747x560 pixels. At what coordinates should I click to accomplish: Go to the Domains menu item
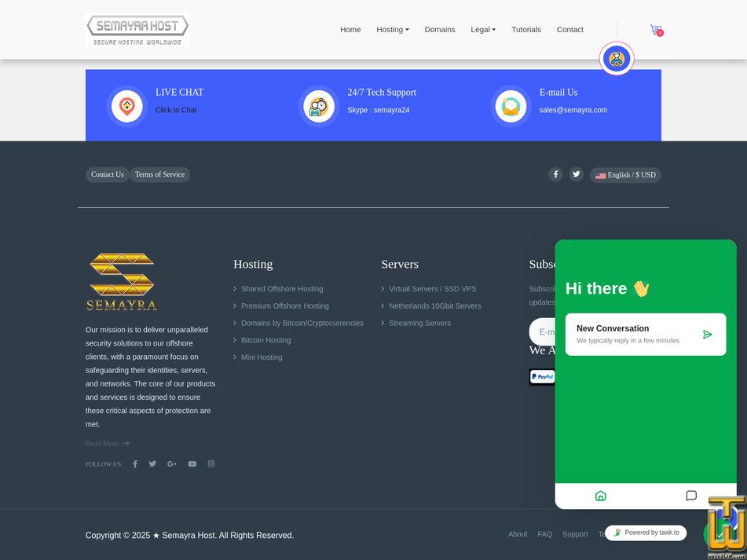440,30
